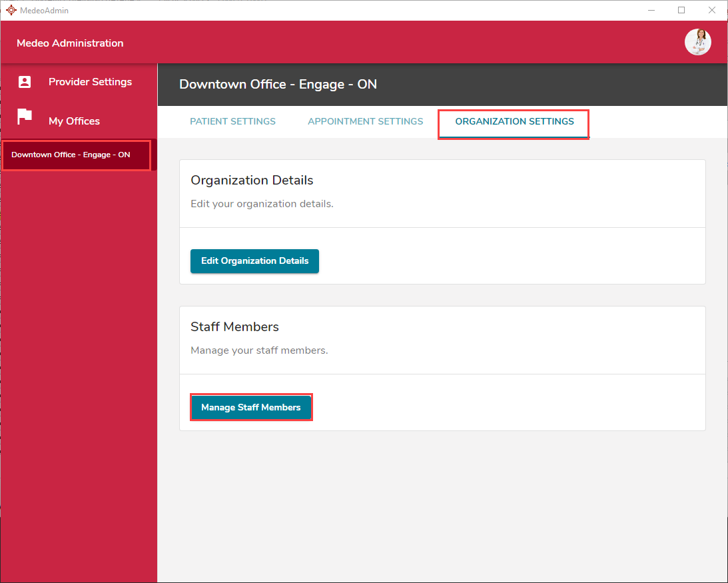Expand My Offices in the navigation menu
This screenshot has width=728, height=583.
click(x=74, y=121)
